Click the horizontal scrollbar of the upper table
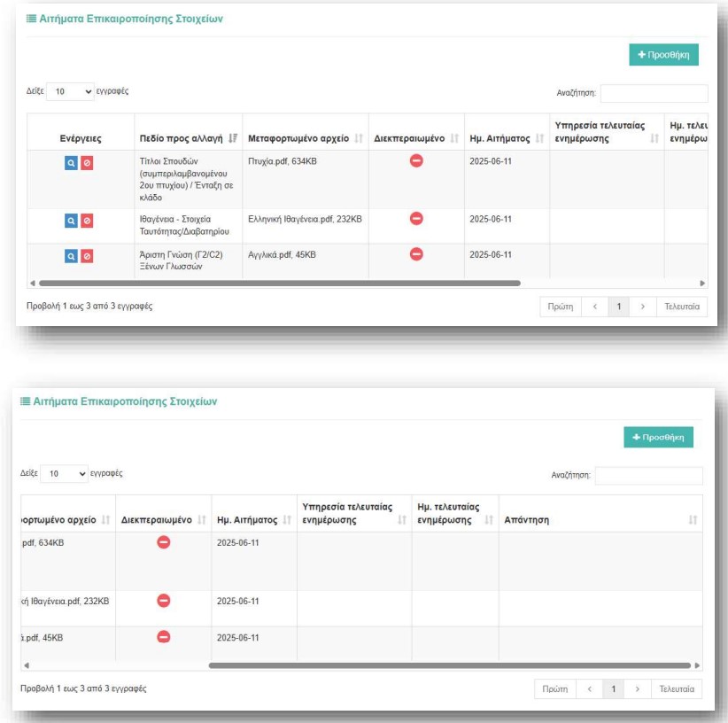The image size is (728, 723). 279,284
